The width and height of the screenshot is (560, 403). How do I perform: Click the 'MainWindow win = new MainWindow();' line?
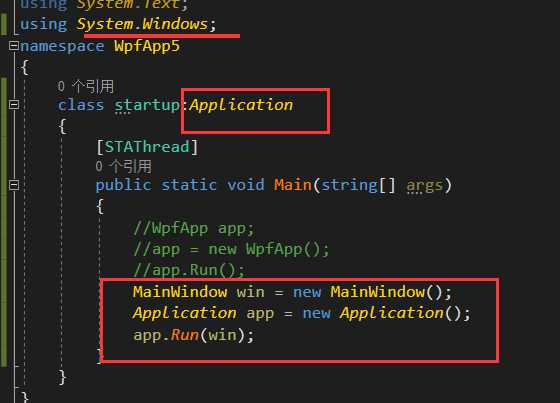tap(292, 292)
